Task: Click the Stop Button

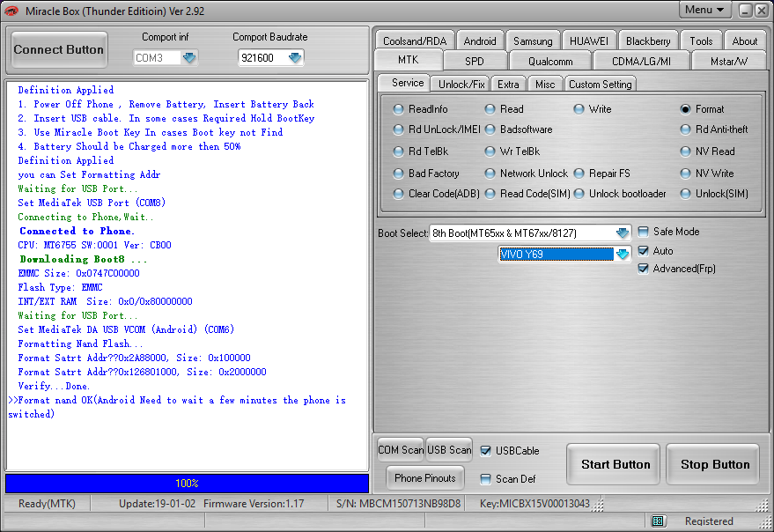Action: coord(714,464)
